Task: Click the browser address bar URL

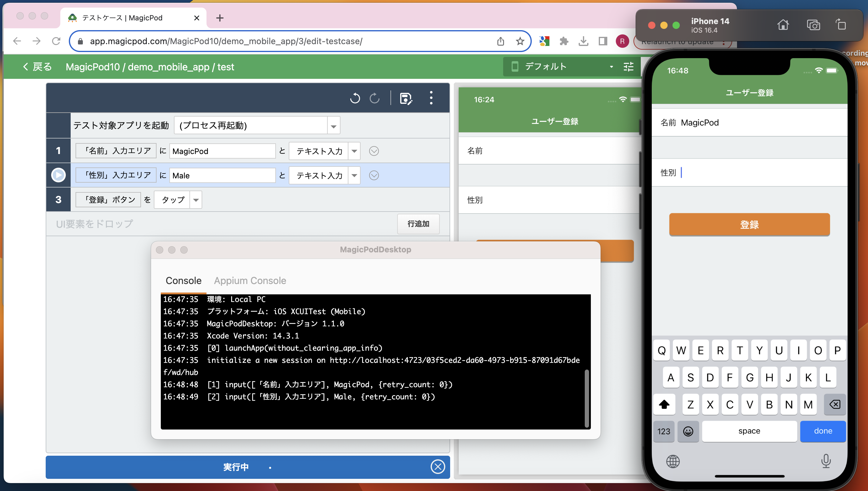Action: (x=226, y=41)
